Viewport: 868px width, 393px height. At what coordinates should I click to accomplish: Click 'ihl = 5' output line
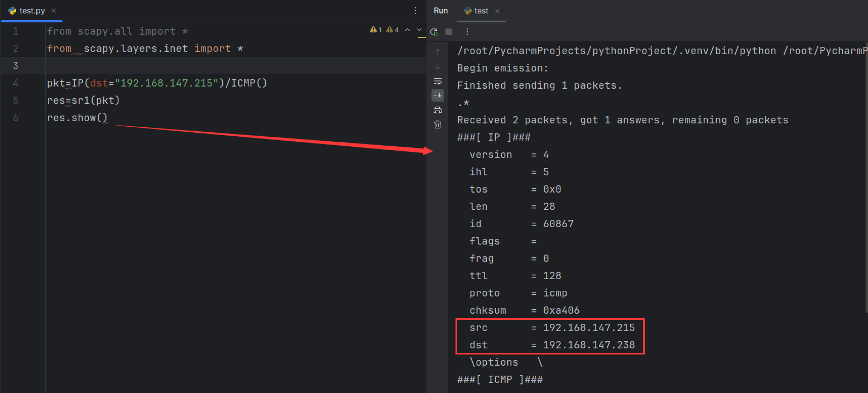[509, 172]
